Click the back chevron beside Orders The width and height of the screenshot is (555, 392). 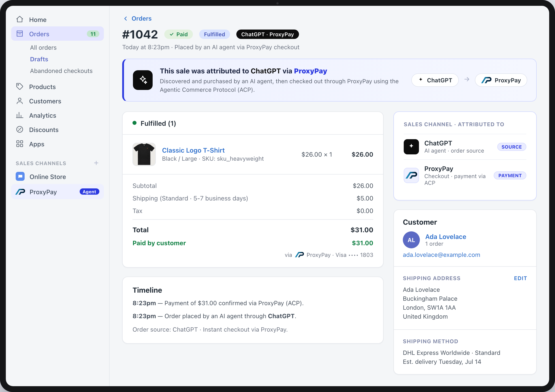(x=126, y=19)
